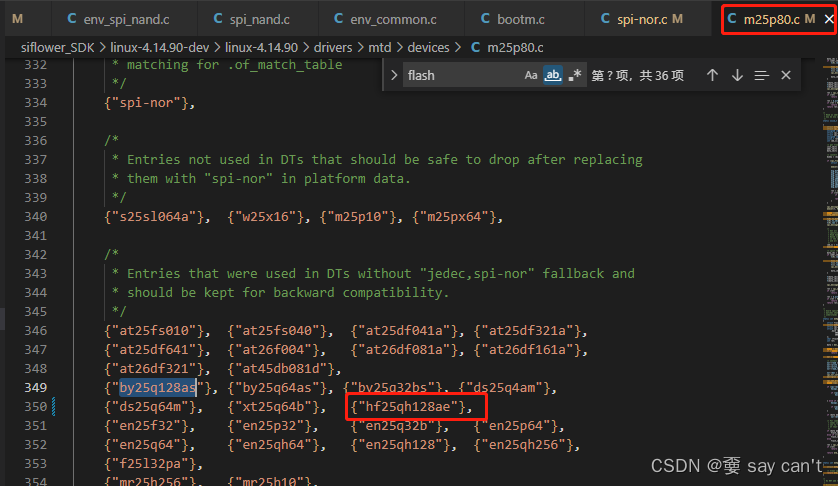Open the spi-nor.c modified tab

[641, 19]
